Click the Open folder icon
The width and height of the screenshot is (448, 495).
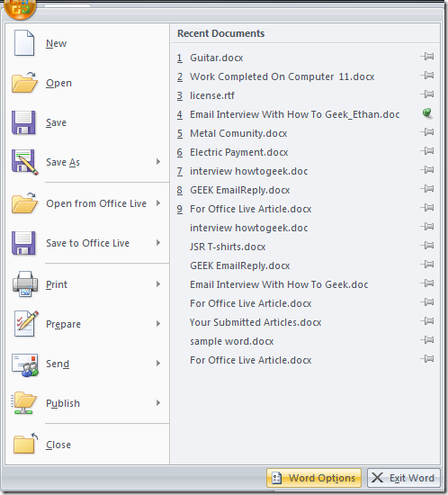24,83
